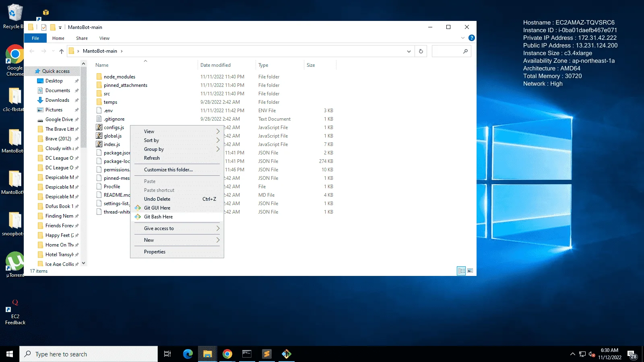Select index.js JavaScript file
644x362 pixels.
pyautogui.click(x=112, y=144)
